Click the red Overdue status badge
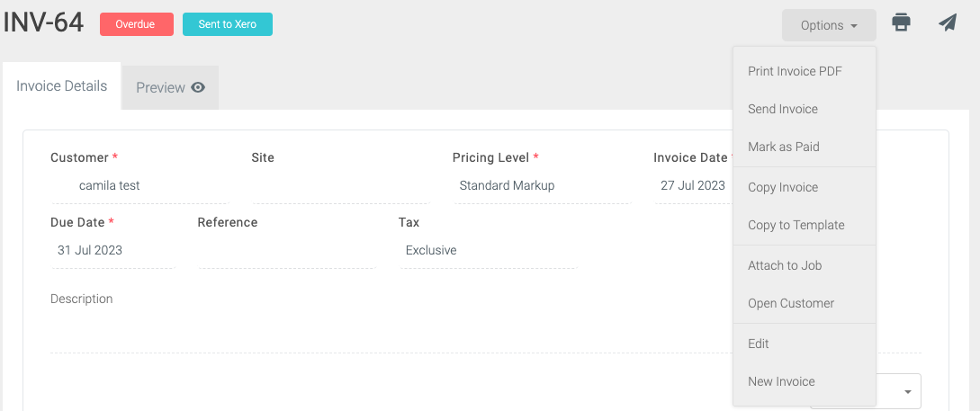 136,24
